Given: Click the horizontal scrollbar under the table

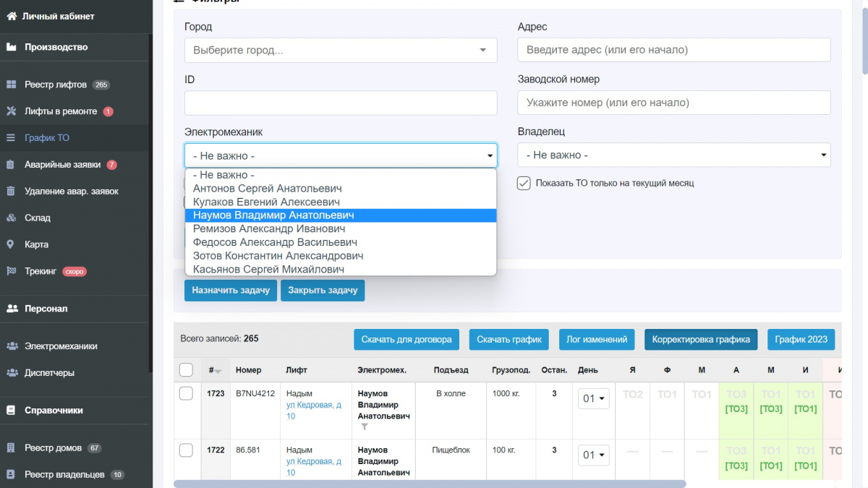Looking at the screenshot, I should [x=430, y=484].
